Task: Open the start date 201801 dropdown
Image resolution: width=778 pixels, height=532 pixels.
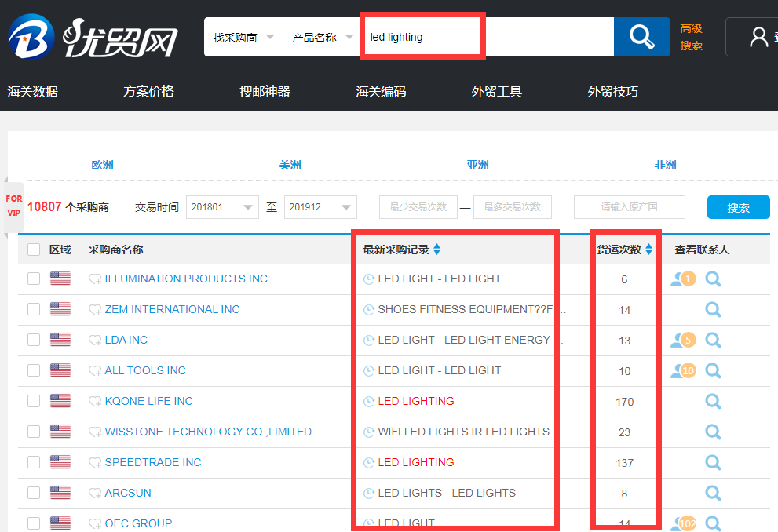Action: click(222, 207)
